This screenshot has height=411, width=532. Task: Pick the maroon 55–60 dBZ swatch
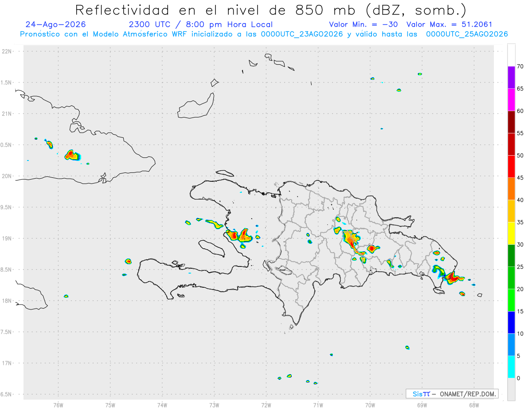point(511,122)
